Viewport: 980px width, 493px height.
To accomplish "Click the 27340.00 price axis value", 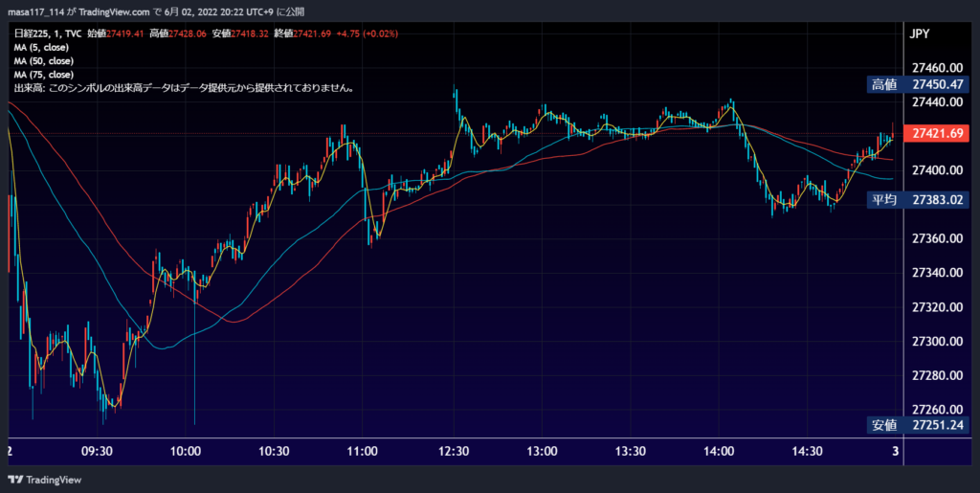I will [x=937, y=273].
